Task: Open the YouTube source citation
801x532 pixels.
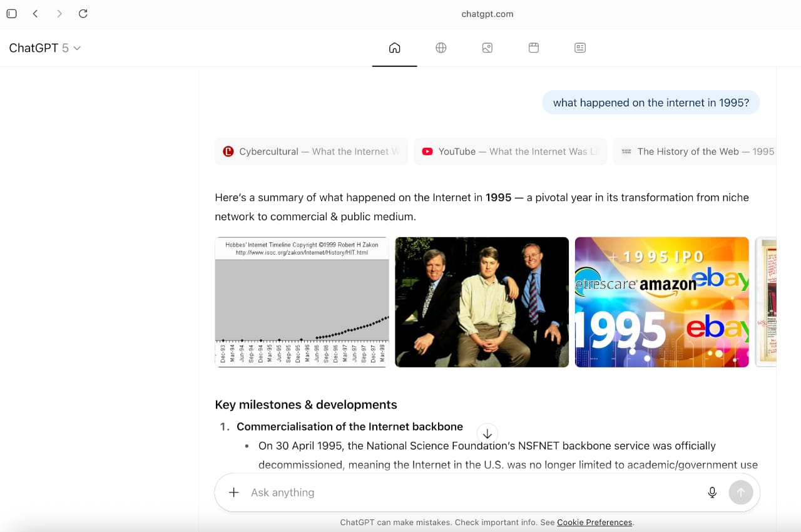Action: pos(510,151)
